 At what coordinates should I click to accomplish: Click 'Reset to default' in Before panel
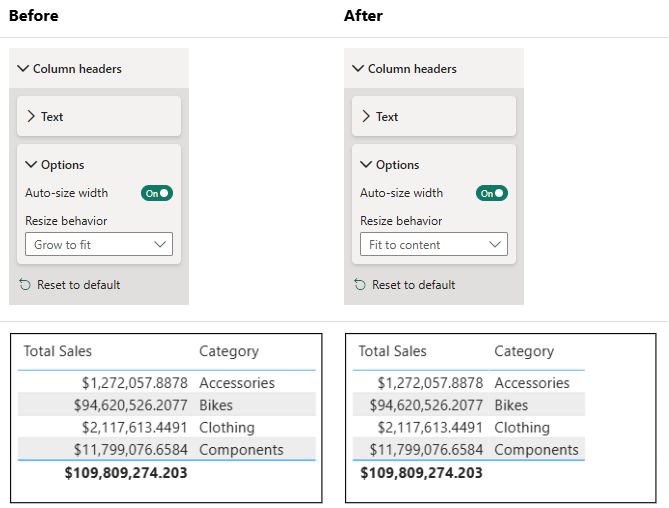[78, 285]
